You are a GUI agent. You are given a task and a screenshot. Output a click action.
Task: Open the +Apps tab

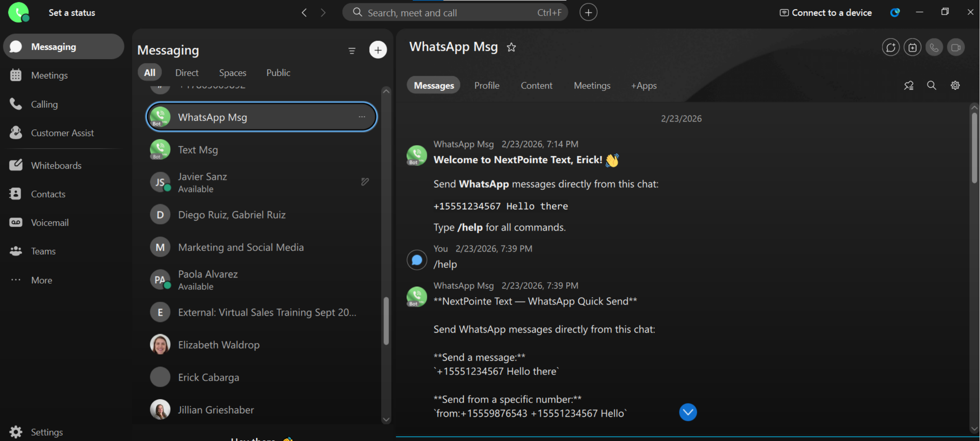tap(644, 86)
